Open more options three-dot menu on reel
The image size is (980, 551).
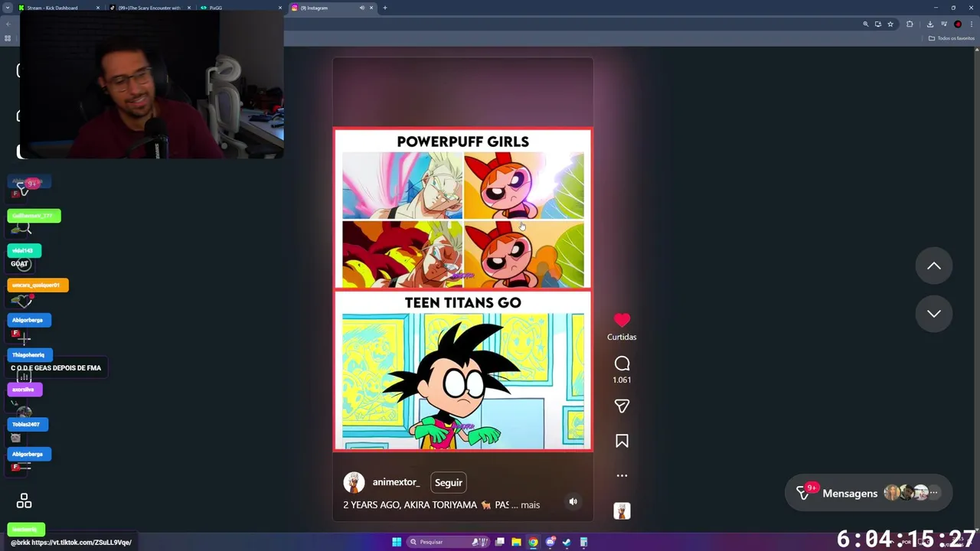point(622,475)
